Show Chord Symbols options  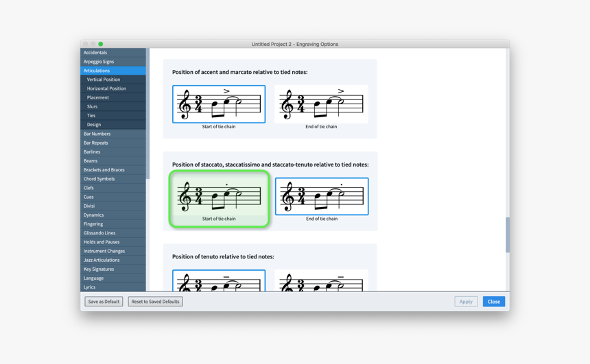pyautogui.click(x=99, y=179)
